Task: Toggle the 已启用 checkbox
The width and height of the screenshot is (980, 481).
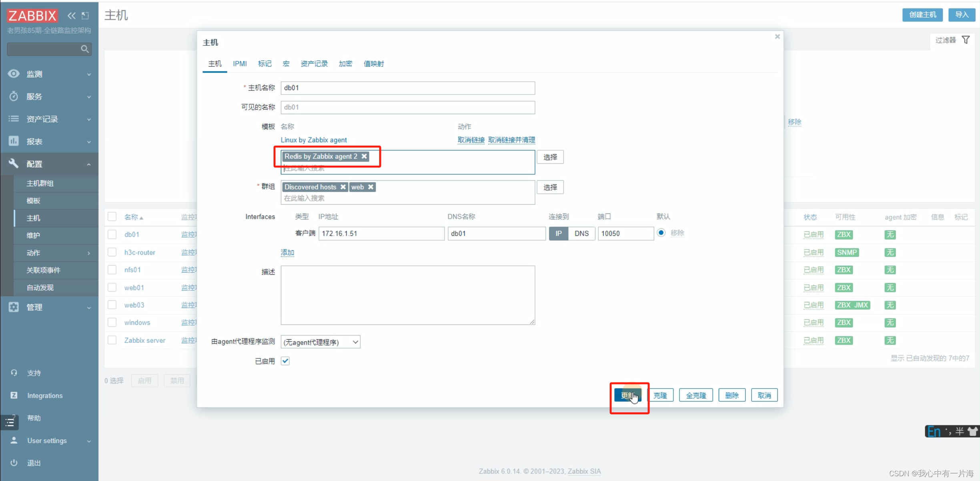Action: pos(285,361)
